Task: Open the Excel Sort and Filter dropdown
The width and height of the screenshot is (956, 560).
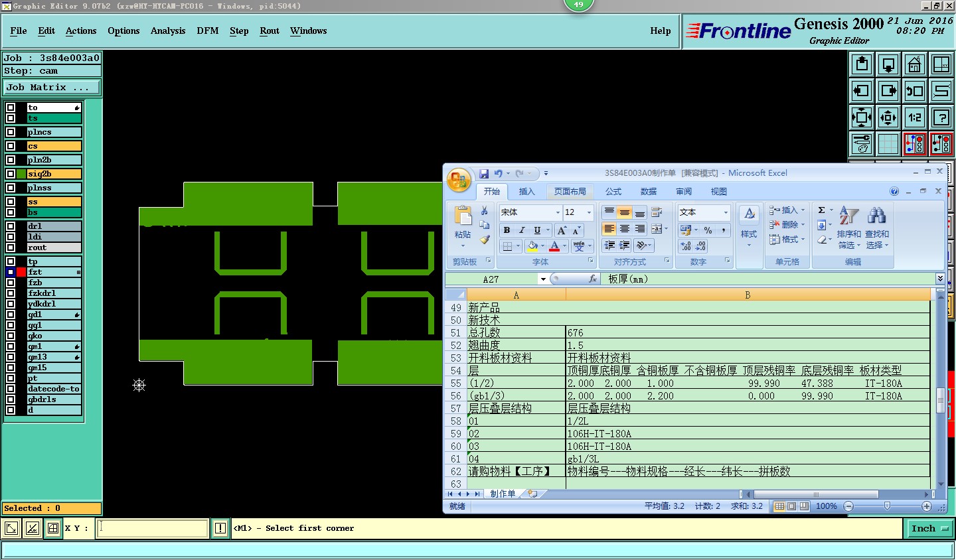Action: coord(848,240)
